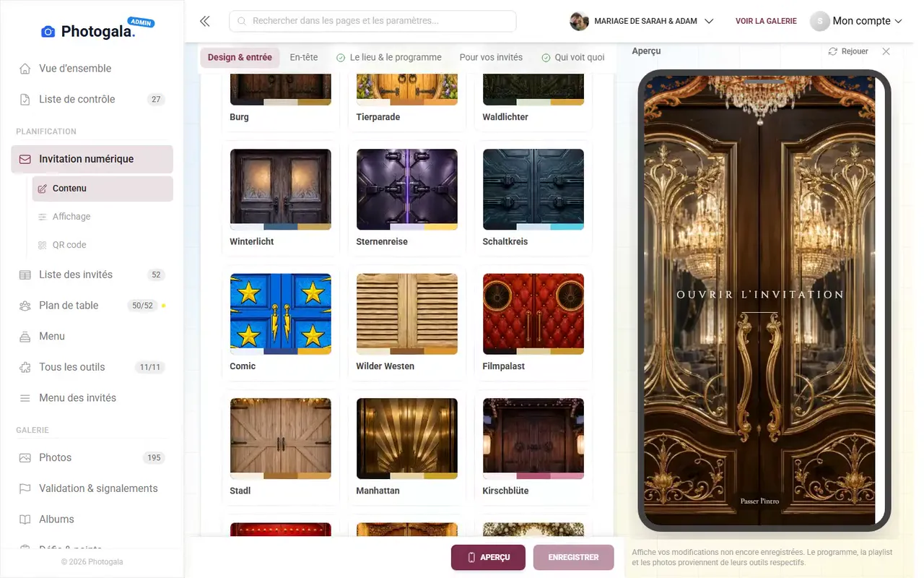Viewport: 924px width, 578px height.
Task: Click the Enregistrer button
Action: click(574, 558)
